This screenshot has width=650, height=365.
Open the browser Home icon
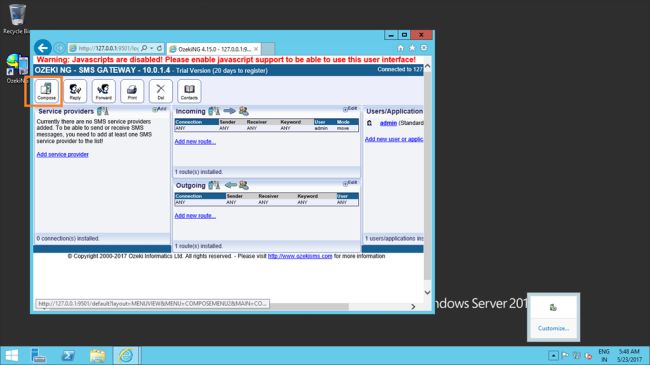(400, 48)
